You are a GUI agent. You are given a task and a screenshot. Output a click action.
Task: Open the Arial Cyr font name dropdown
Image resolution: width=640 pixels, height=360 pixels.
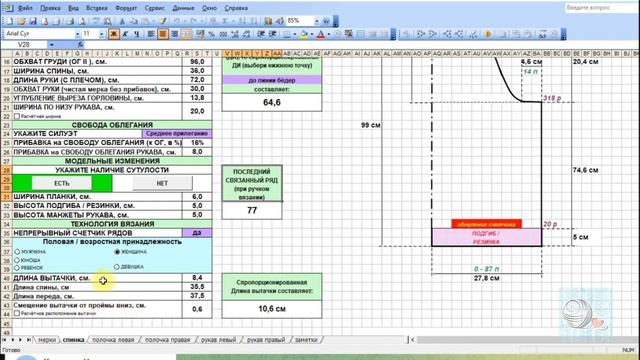tap(77, 34)
